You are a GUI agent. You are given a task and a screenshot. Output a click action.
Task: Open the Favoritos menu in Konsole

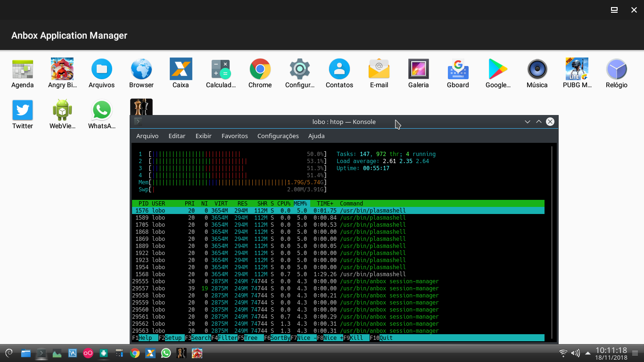coord(234,136)
